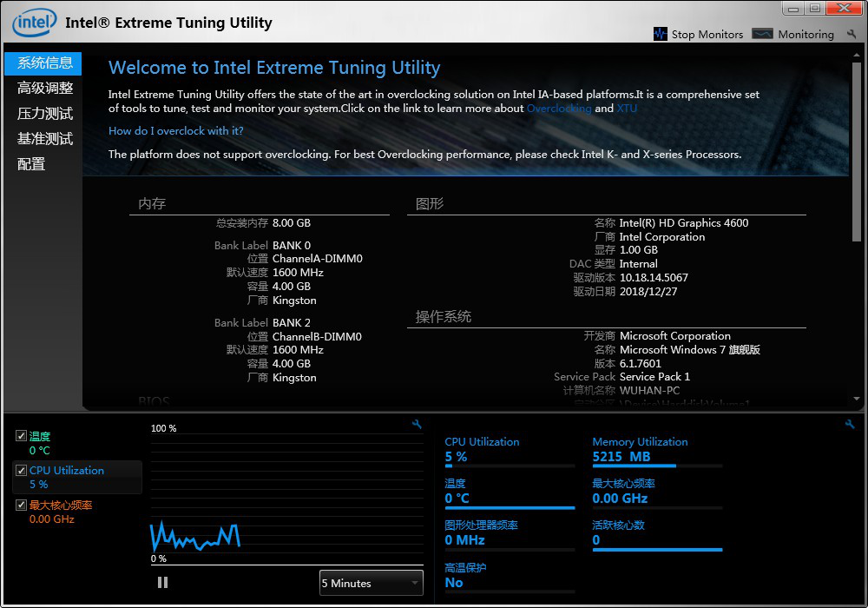The image size is (868, 608).
Task: Click the Monitoring graph icon
Action: [762, 34]
